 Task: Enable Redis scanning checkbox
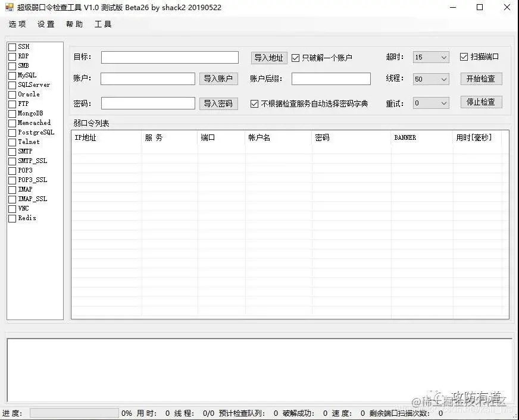pyautogui.click(x=12, y=218)
